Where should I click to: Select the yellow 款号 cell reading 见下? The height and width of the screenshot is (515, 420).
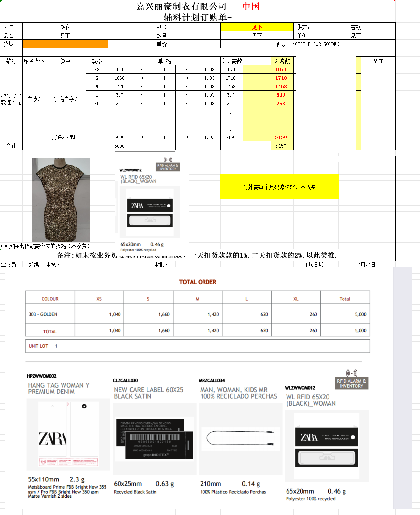tap(257, 27)
